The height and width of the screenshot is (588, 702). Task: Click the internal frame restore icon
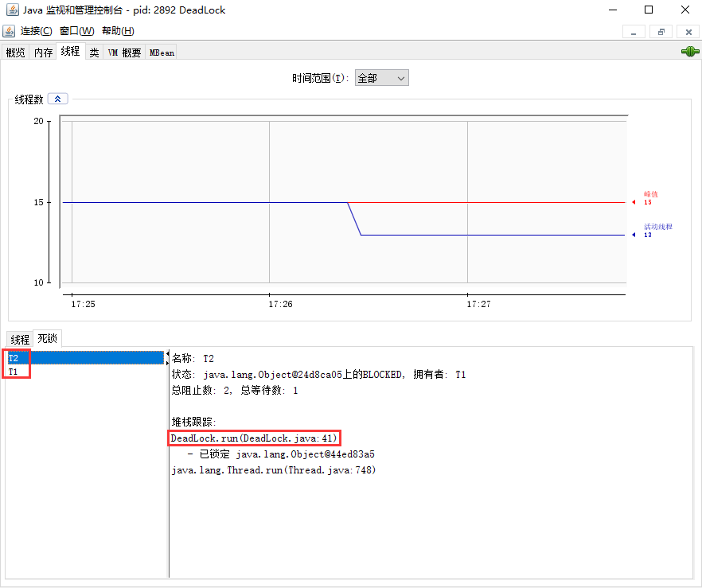[661, 30]
